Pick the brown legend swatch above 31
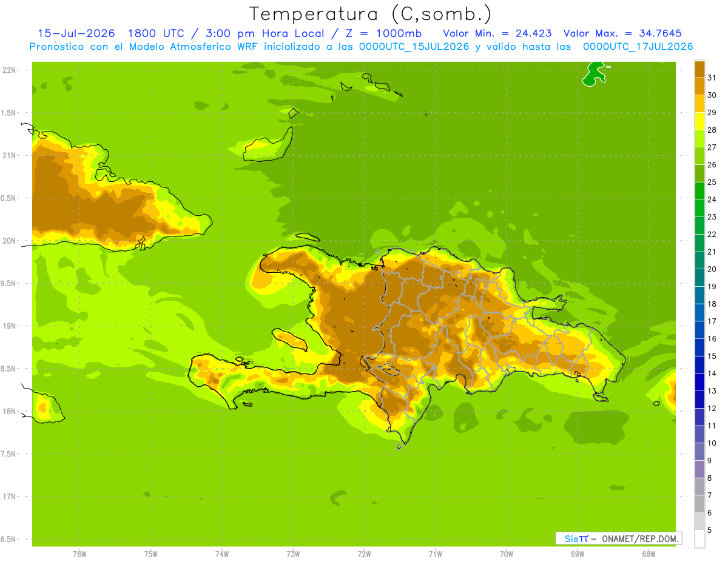 point(699,69)
